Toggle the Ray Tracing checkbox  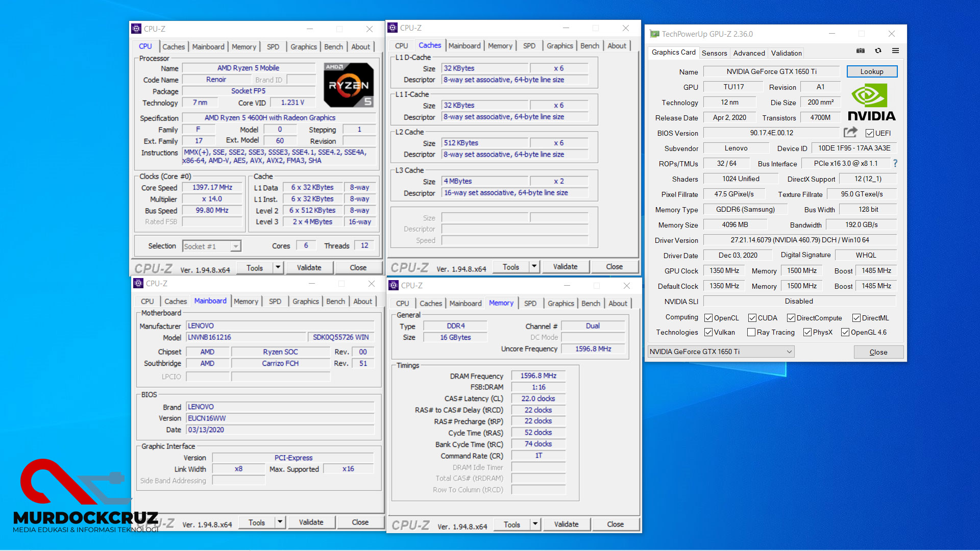[751, 332]
